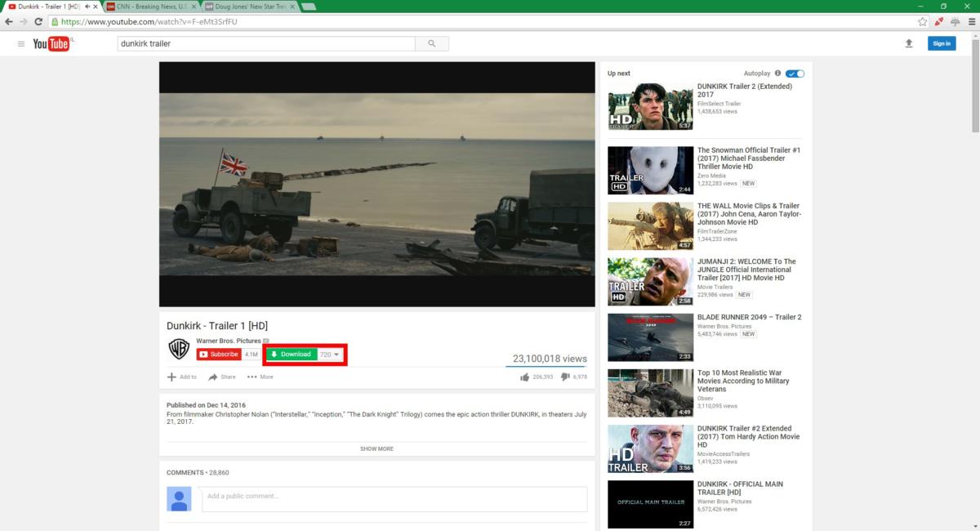Open 'DUNKIRK Trailer 2 (Extended) 2017' title link
This screenshot has width=980, height=531.
(x=746, y=90)
